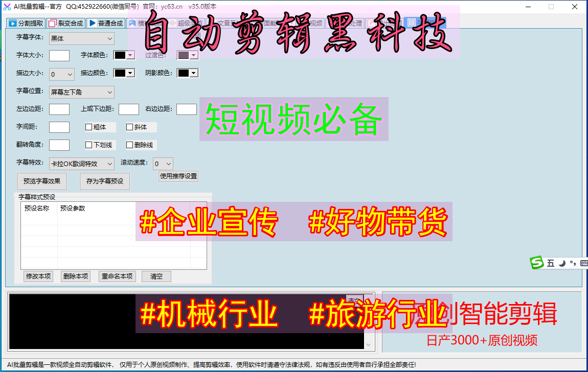Click the log panel scroll-down arrow

point(369,344)
